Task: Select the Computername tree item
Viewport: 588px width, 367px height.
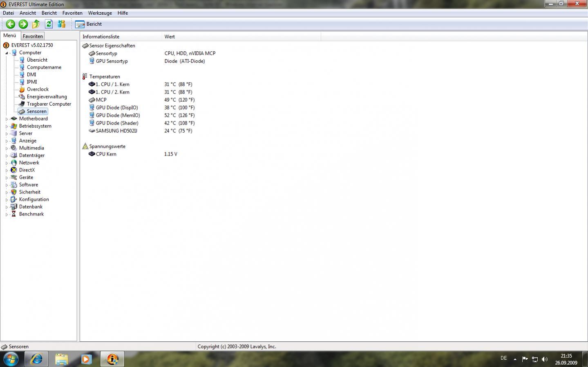Action: pos(44,67)
